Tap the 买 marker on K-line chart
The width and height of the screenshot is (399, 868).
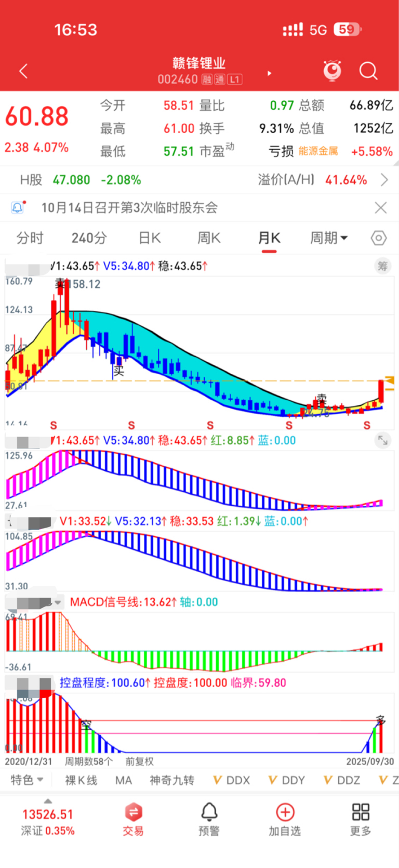119,371
